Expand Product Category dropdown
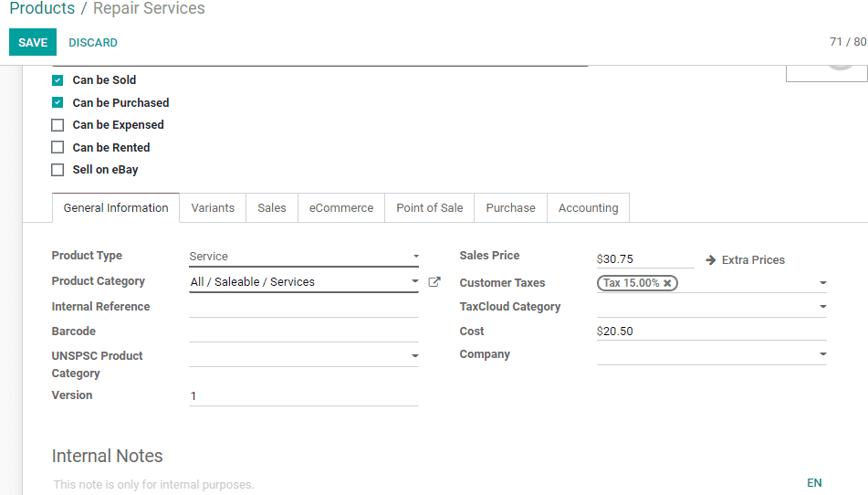 (414, 281)
